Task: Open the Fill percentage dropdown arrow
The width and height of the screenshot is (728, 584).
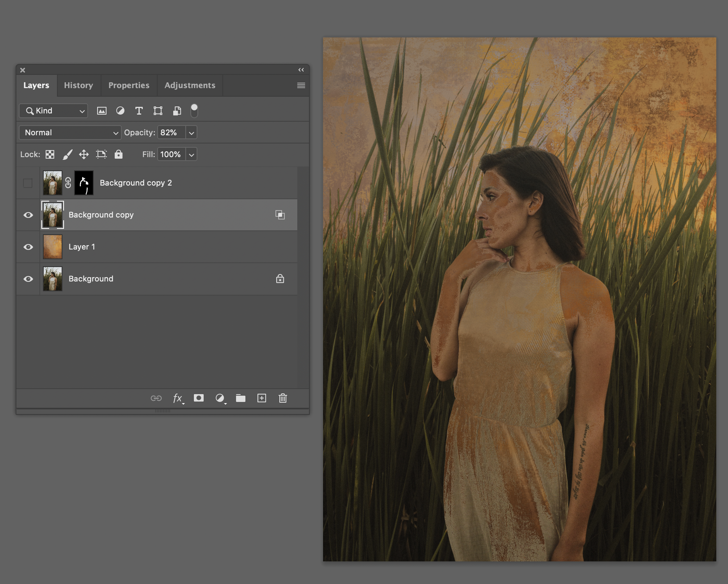Action: tap(191, 154)
